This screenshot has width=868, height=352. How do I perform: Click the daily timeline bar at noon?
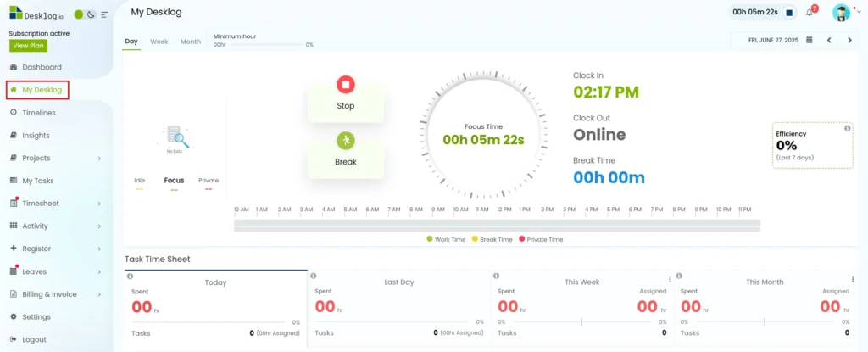pos(504,225)
